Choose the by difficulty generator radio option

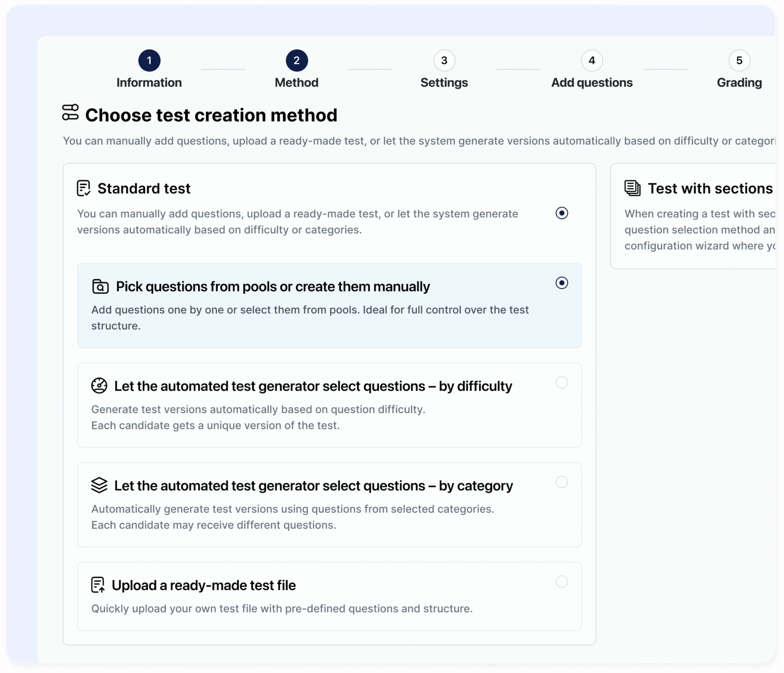562,382
